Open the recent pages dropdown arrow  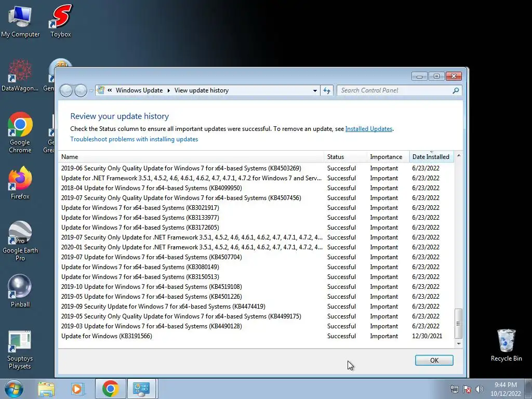click(91, 90)
